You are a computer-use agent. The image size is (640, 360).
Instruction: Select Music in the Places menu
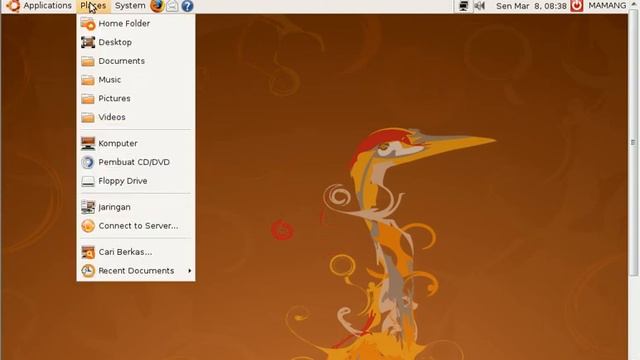tap(136, 80)
